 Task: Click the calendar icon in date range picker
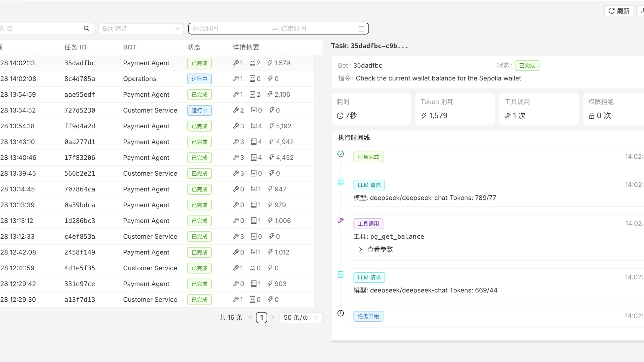pyautogui.click(x=361, y=29)
